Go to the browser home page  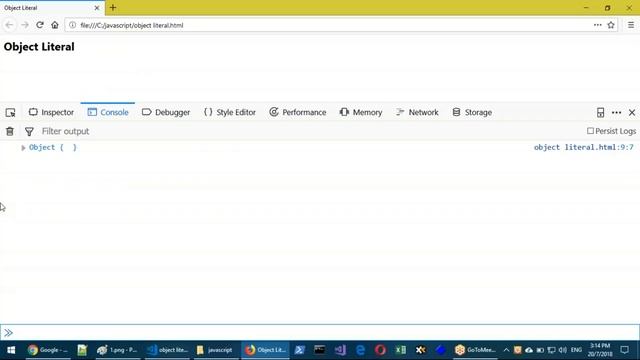(x=55, y=25)
